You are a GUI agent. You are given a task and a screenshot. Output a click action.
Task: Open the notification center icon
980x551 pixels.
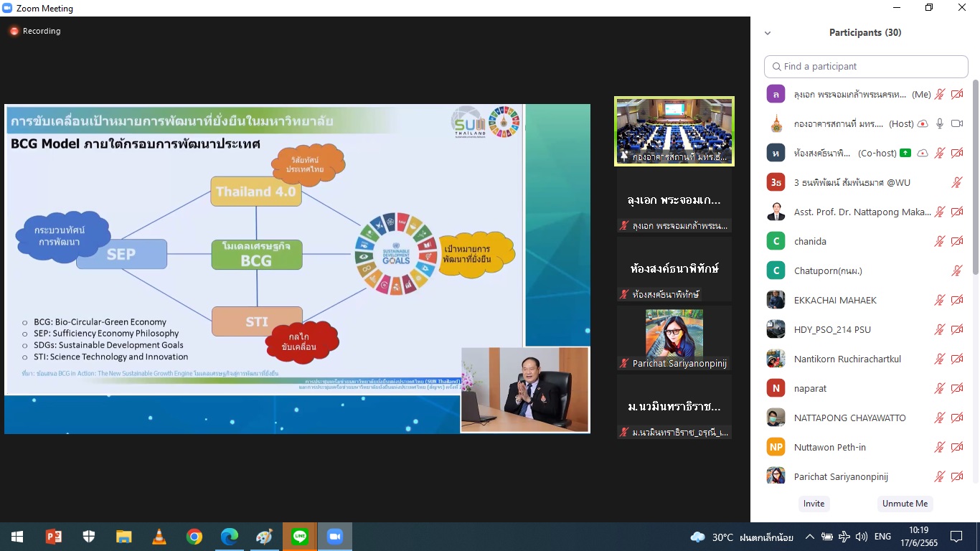[956, 537]
